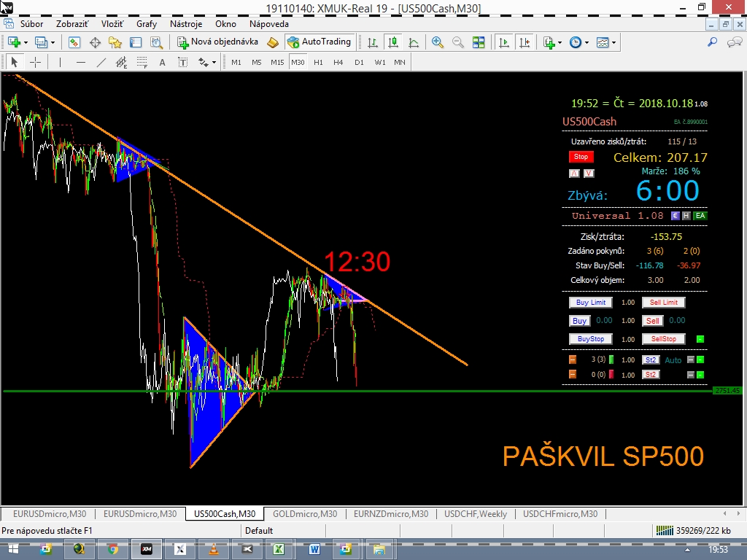Expand the Arrows objects dropdown
The width and height of the screenshot is (747, 560).
pos(214,63)
